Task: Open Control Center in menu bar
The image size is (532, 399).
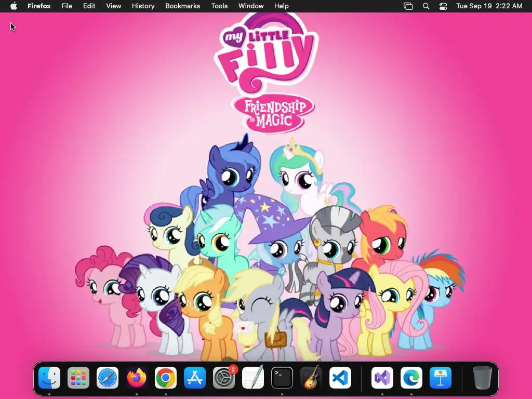Action: coord(443,6)
